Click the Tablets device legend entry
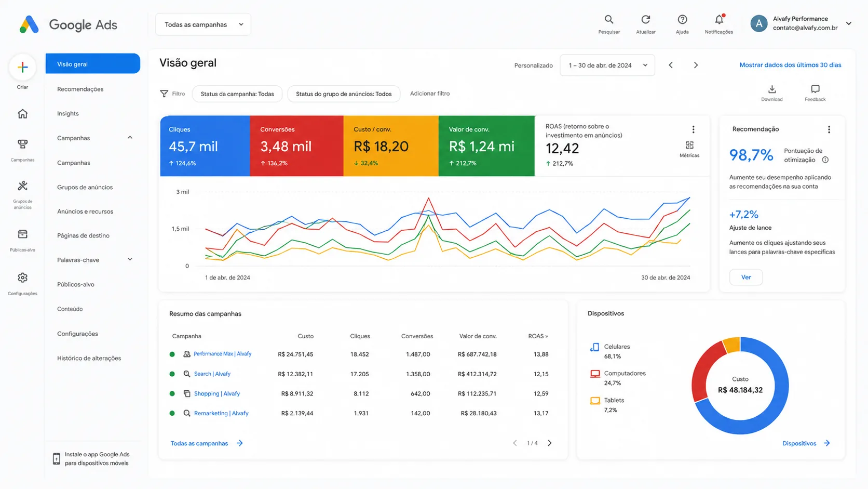Viewport: 868px width, 489px height. [x=607, y=405]
